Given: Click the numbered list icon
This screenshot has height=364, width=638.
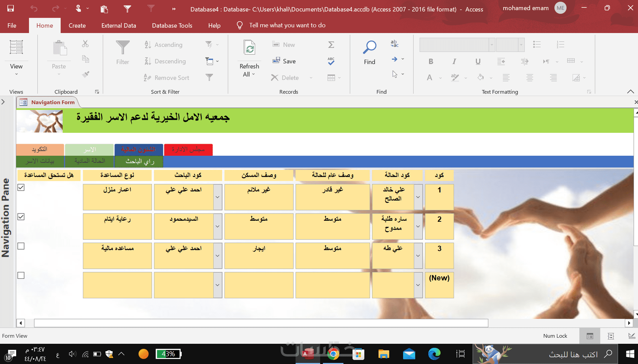Looking at the screenshot, I should pos(560,44).
